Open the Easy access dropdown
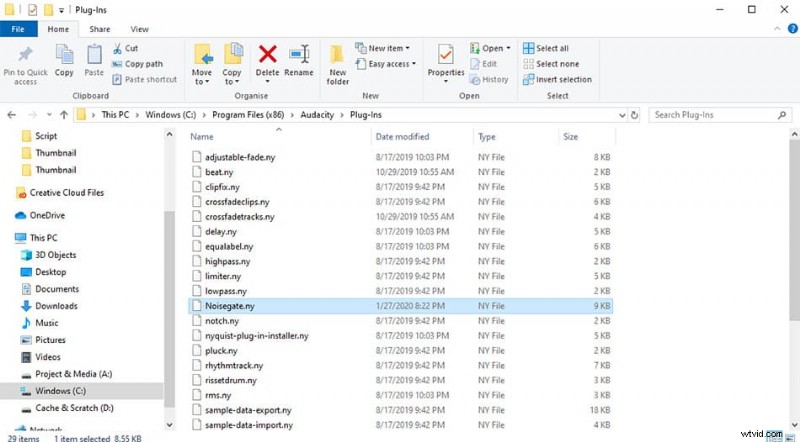 pyautogui.click(x=386, y=64)
